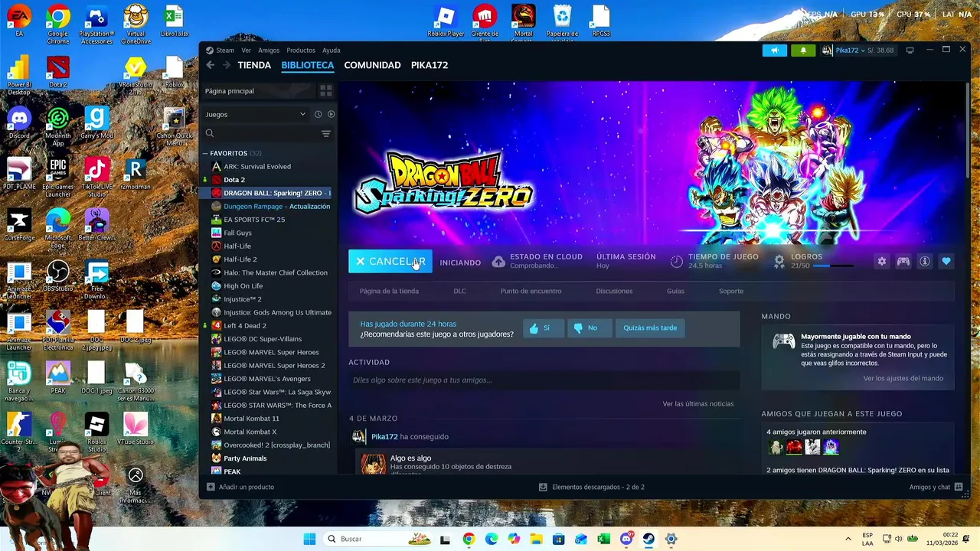
Task: Open the green notifications bell
Action: coord(802,51)
